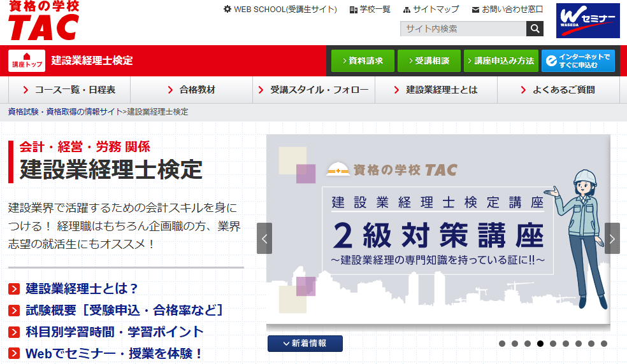Open the コース一覧・日程表 menu
Image resolution: width=627 pixels, height=364 pixels.
click(69, 90)
